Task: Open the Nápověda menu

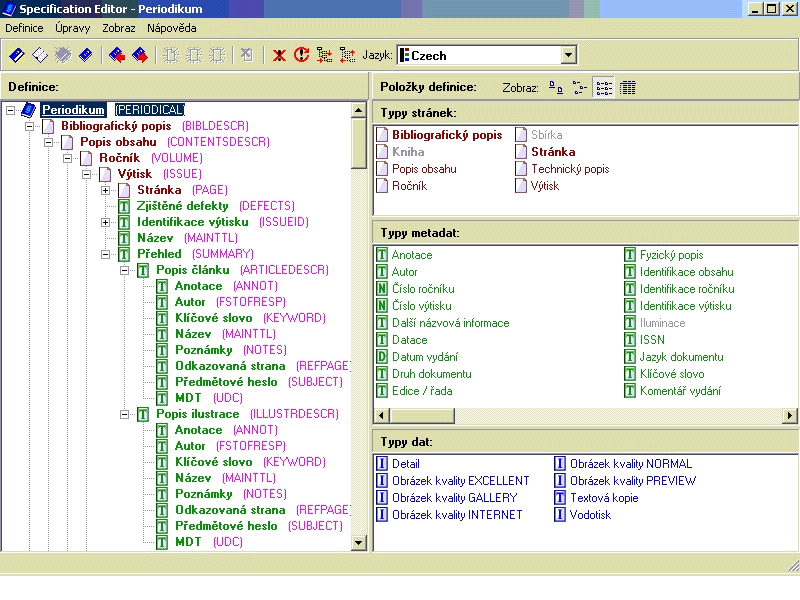Action: (x=171, y=28)
